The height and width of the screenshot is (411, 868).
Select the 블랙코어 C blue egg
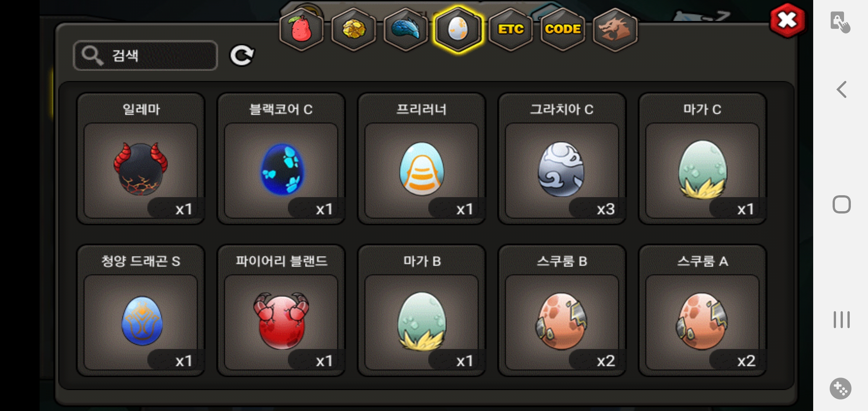click(x=281, y=159)
